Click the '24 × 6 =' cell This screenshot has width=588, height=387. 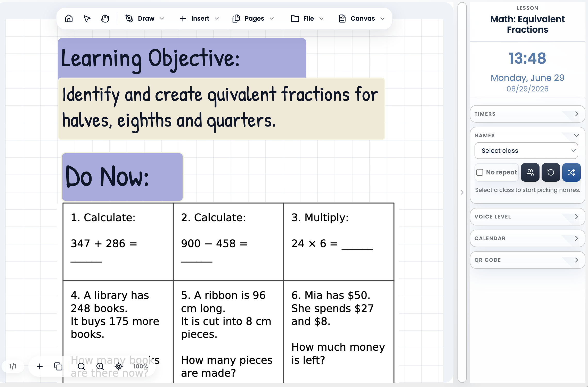point(339,242)
